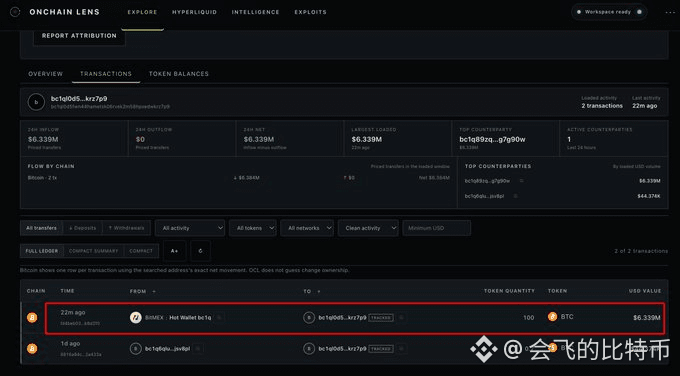Click To-address avatar icon in 22m ago row

(x=309, y=317)
